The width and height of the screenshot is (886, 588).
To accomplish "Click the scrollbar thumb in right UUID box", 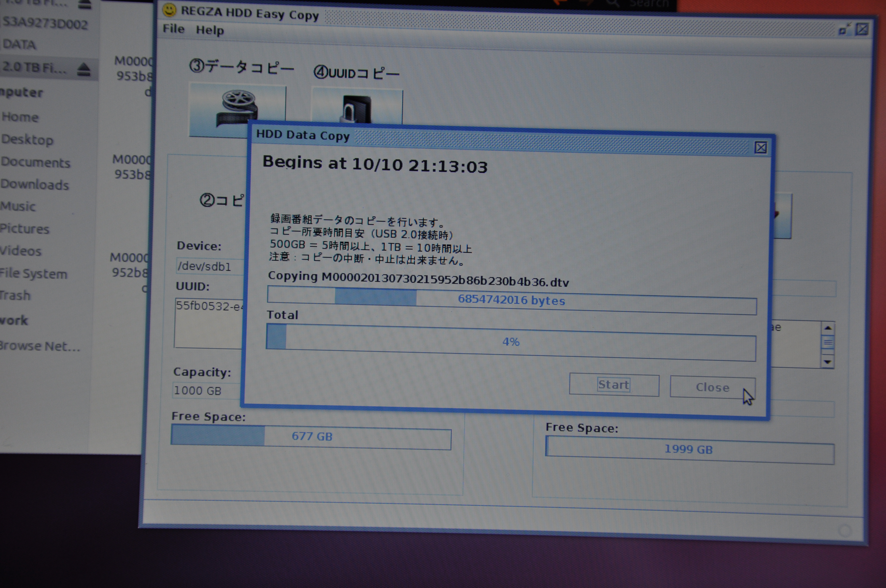I will tap(828, 343).
